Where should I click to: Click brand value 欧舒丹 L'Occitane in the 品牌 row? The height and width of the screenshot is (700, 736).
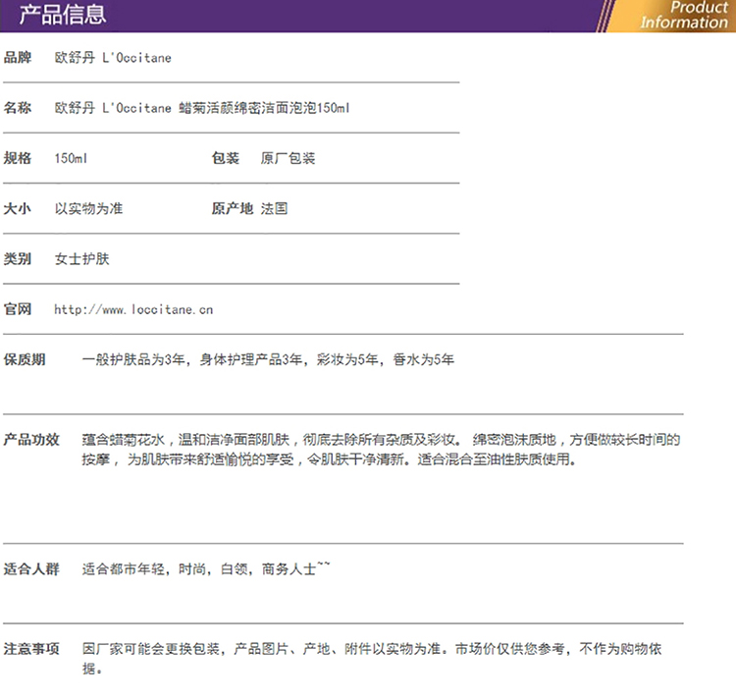point(113,58)
